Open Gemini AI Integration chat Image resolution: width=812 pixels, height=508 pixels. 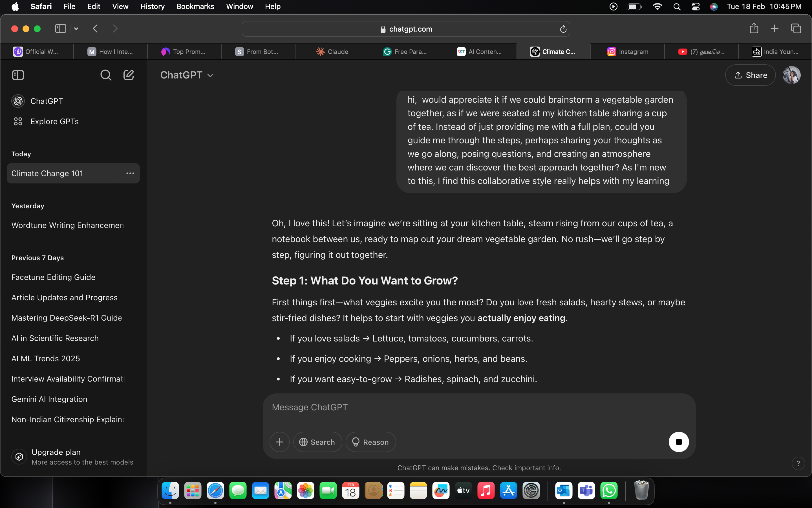73,399
